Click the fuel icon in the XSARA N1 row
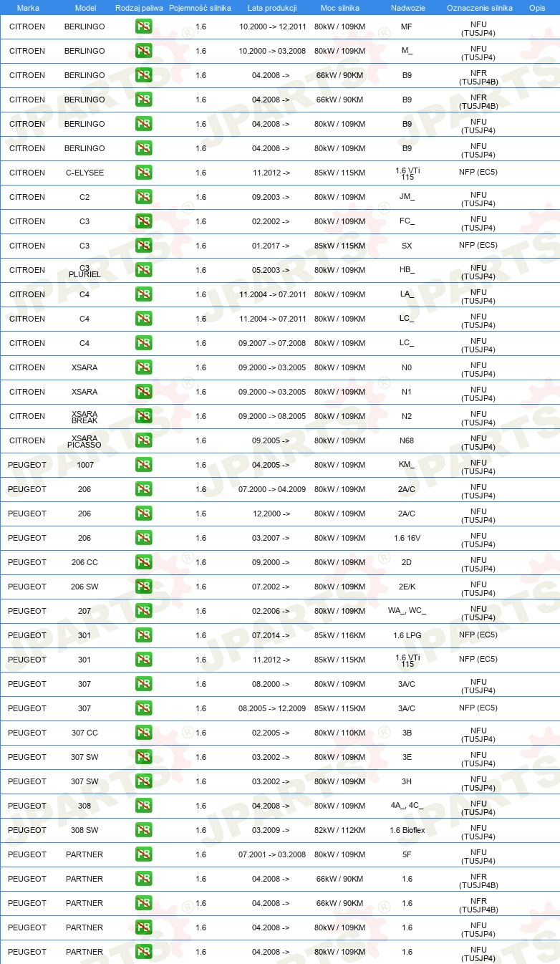 click(143, 392)
